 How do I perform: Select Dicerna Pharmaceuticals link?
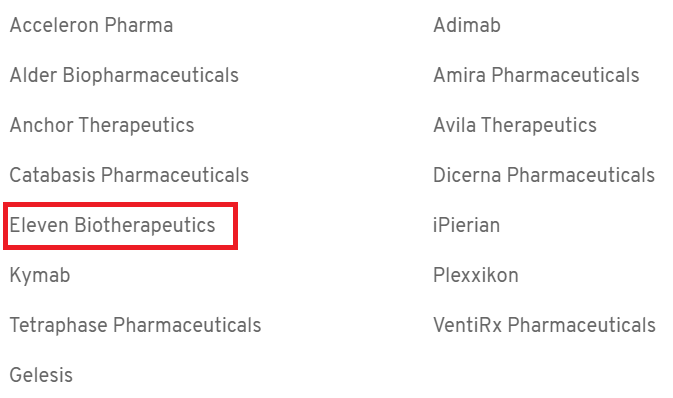(x=544, y=175)
